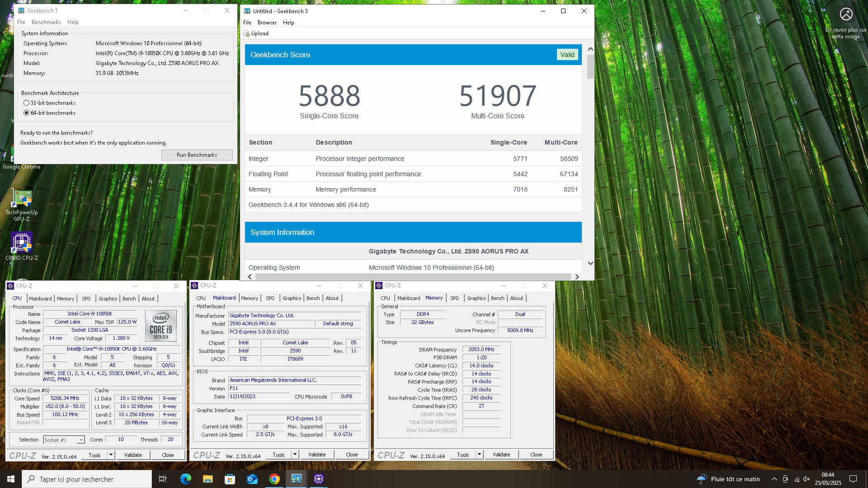Click the Upload icon in Geekbench browser
The width and height of the screenshot is (868, 488).
point(246,33)
